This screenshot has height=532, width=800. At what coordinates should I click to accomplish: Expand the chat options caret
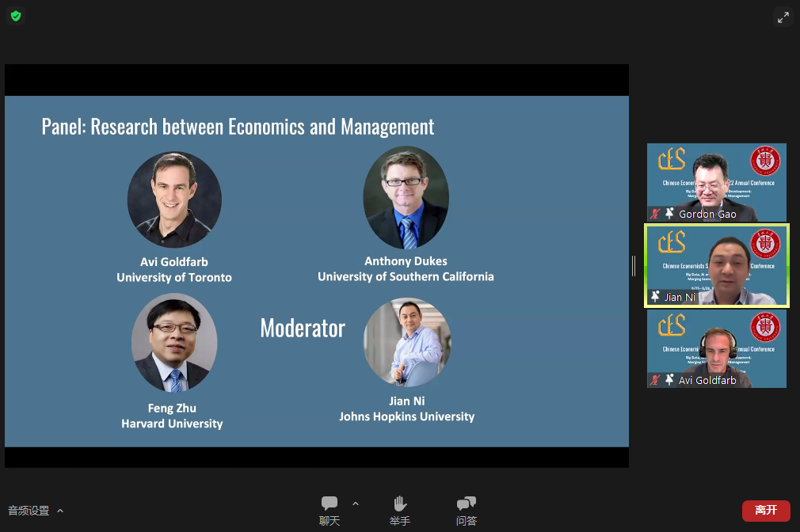356,503
